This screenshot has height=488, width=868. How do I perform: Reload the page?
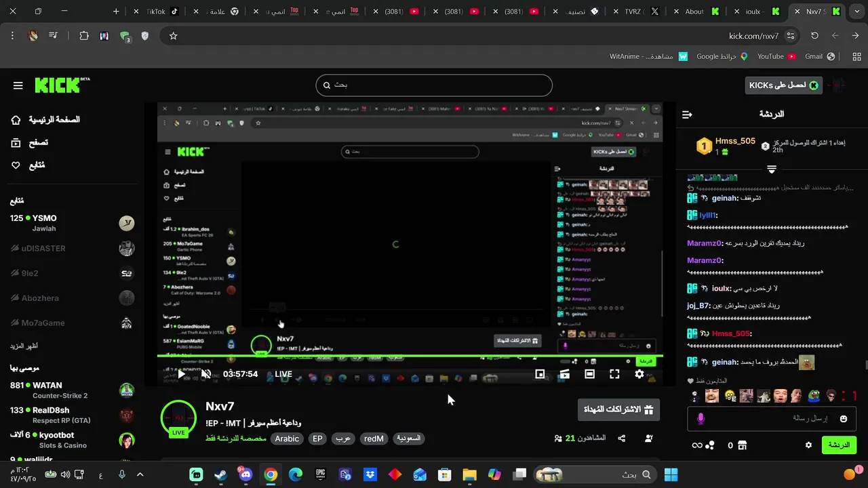[x=814, y=36]
